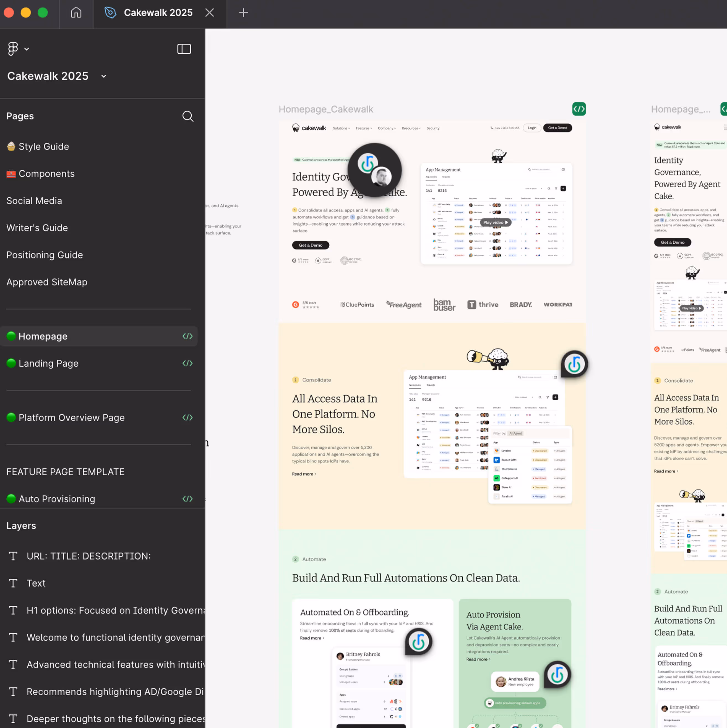The width and height of the screenshot is (727, 728).
Task: Click code icon beside Platform Overview Page
Action: click(x=187, y=418)
